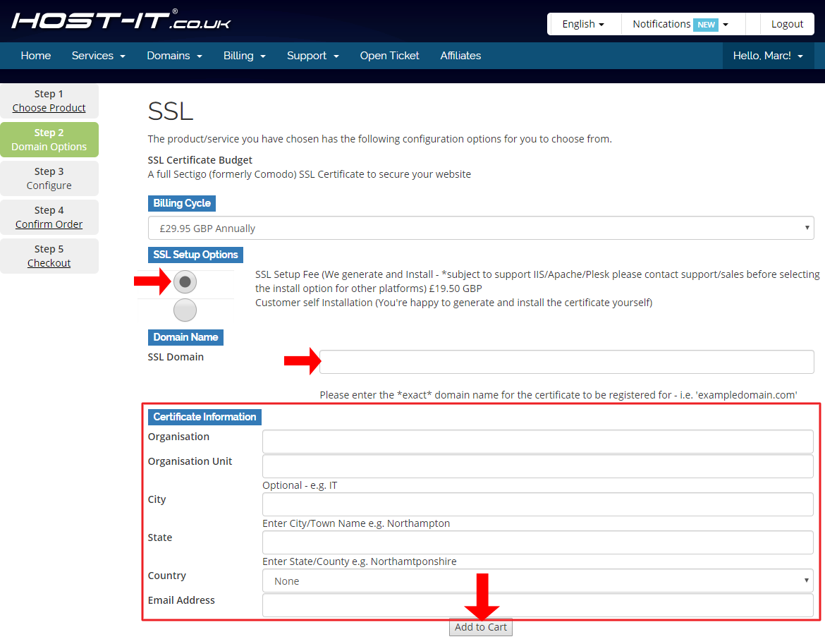
Task: Open the Affiliates page
Action: click(x=460, y=56)
